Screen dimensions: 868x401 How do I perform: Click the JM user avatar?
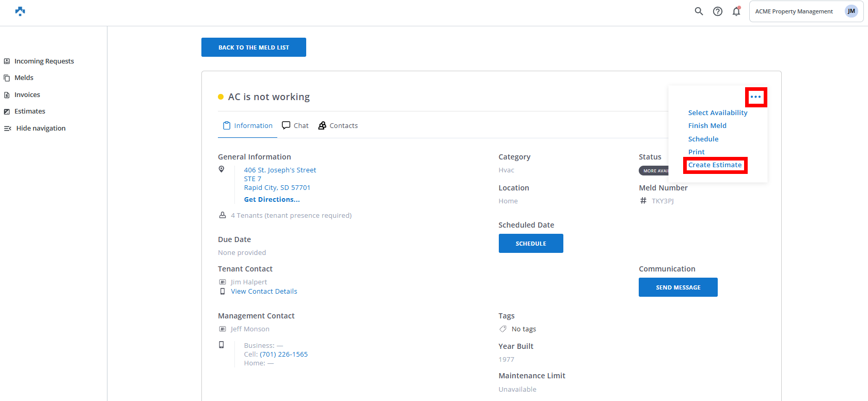pyautogui.click(x=851, y=11)
